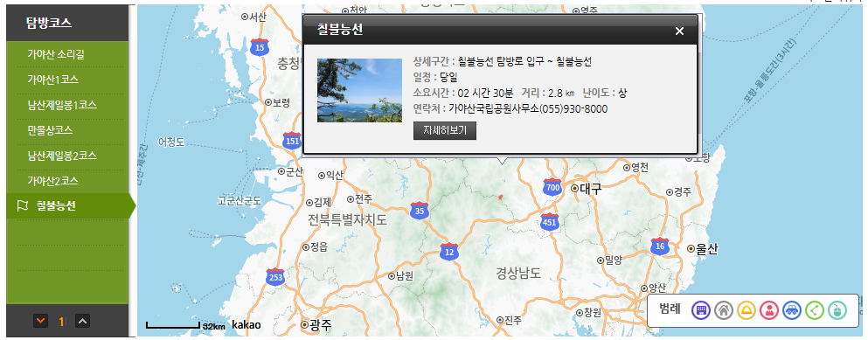This screenshot has width=868, height=340.
Task: Click the kakao logo on the map
Action: click(247, 324)
